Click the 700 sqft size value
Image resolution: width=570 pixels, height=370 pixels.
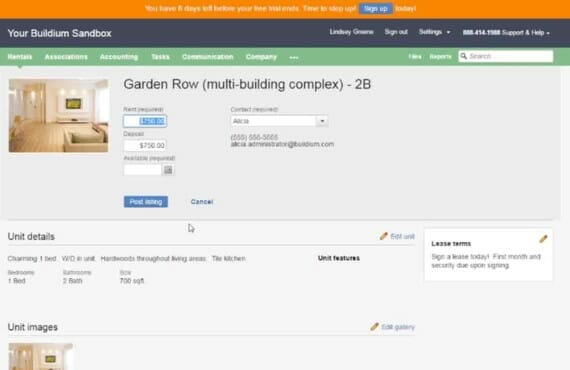pos(132,281)
